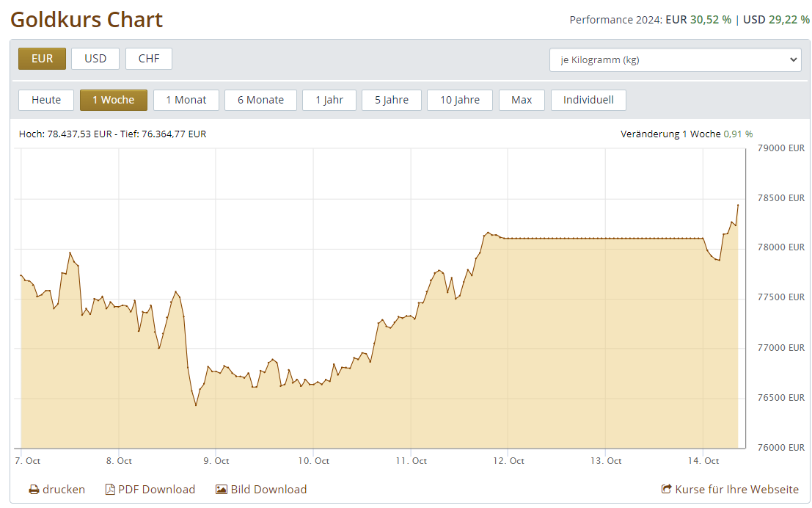The width and height of the screenshot is (812, 508).
Task: Switch currency to USD
Action: 95,59
